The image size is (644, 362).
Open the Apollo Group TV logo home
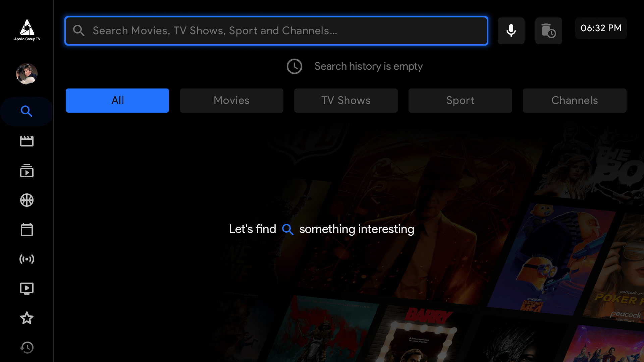pyautogui.click(x=27, y=30)
